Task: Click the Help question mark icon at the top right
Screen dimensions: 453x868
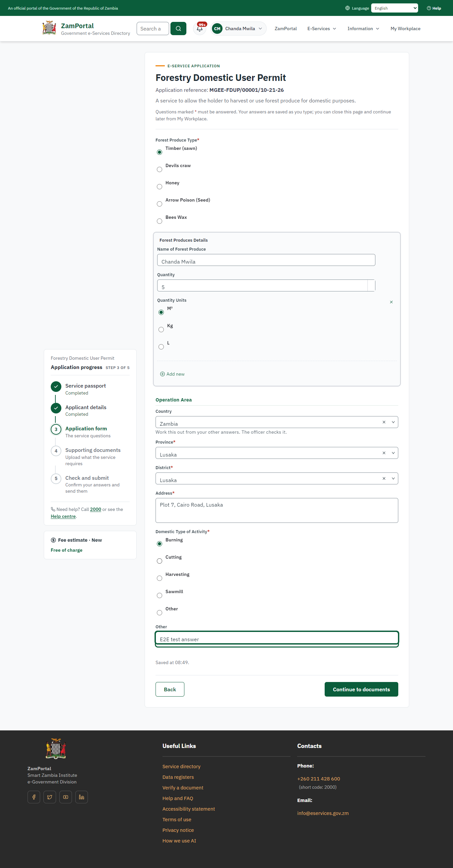Action: pyautogui.click(x=429, y=8)
